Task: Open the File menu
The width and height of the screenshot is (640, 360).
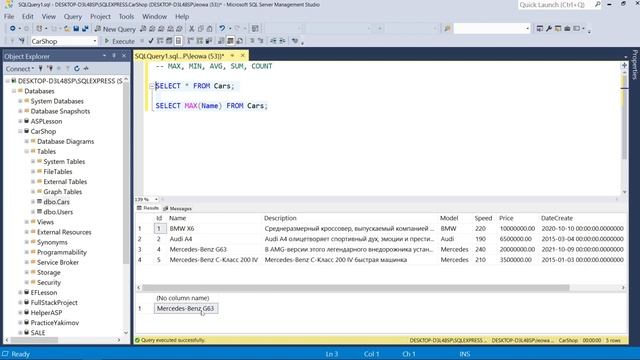Action: coord(9,17)
